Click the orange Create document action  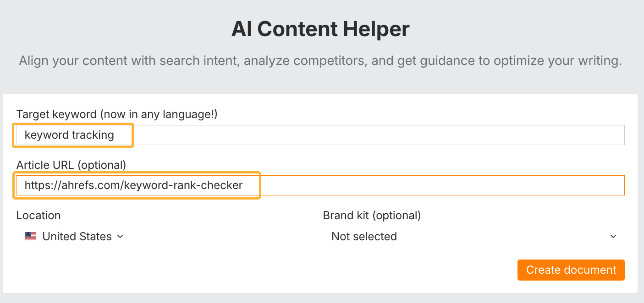click(571, 270)
